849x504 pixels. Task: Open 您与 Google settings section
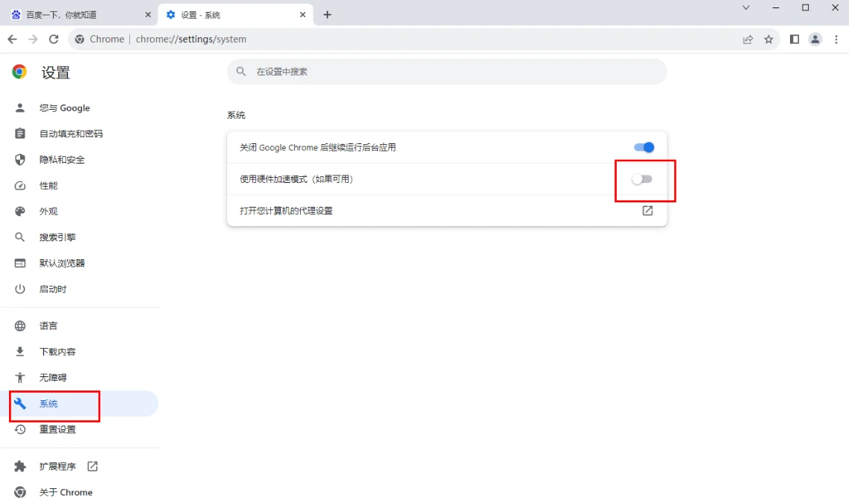click(79, 108)
